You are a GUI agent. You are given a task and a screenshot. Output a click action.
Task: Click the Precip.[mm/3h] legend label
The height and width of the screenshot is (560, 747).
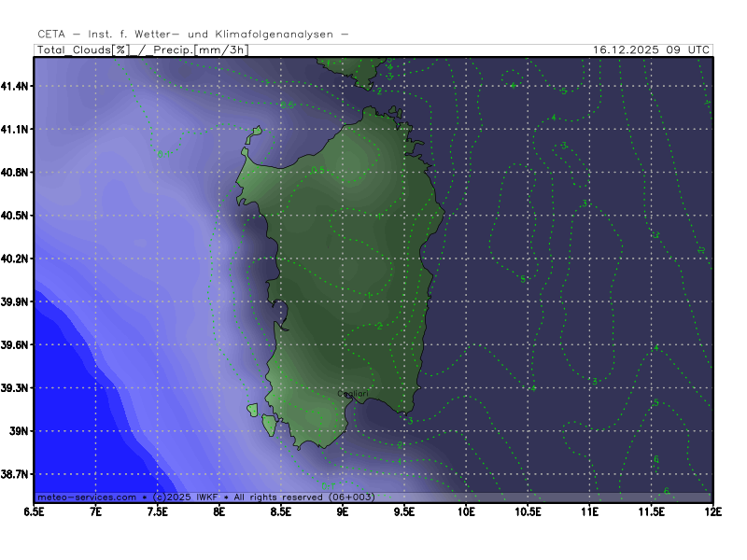(198, 49)
